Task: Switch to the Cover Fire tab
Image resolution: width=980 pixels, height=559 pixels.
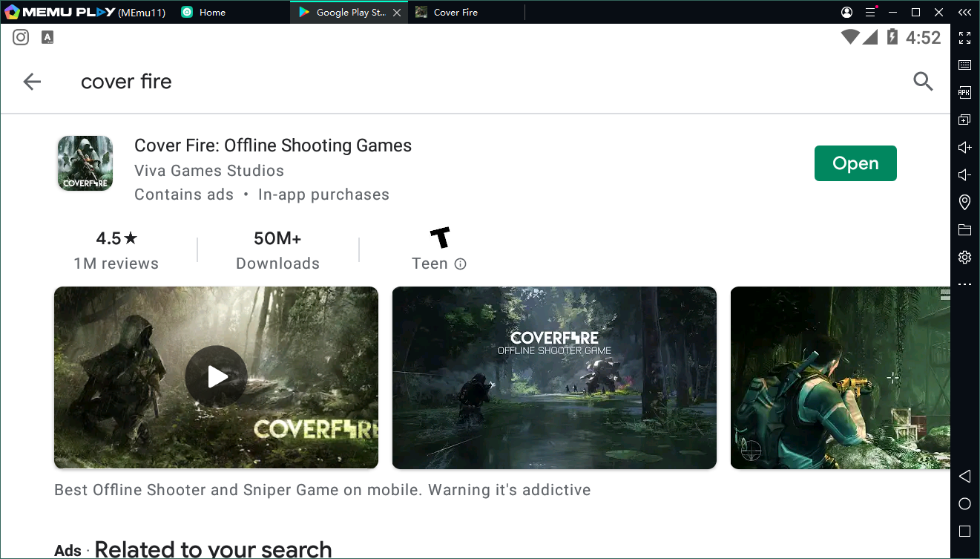Action: coord(456,13)
